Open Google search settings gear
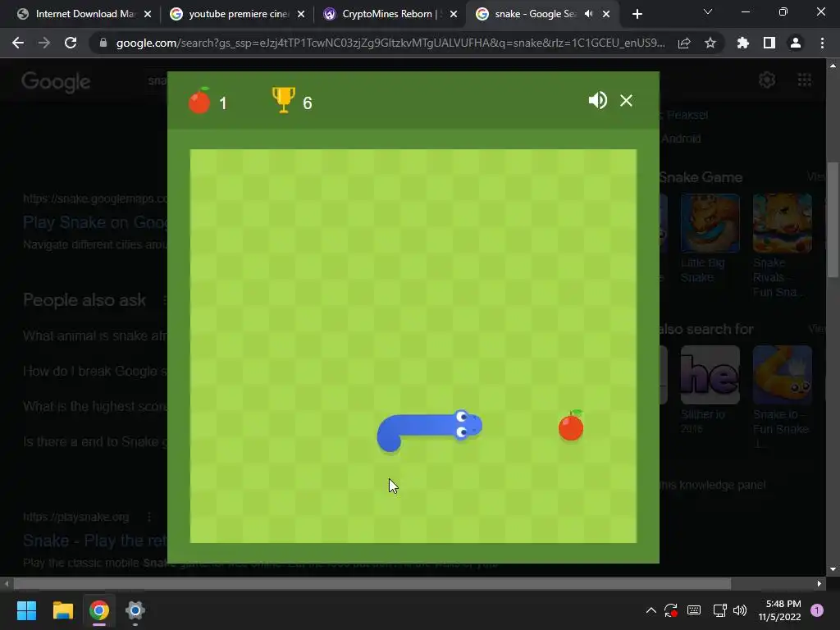Screen dimensions: 840x630 (x=767, y=80)
